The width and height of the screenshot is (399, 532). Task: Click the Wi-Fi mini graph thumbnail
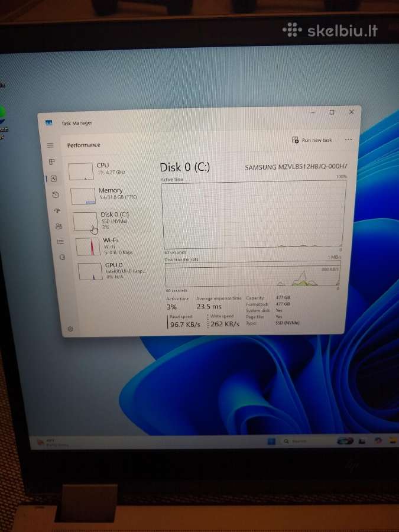tap(88, 246)
